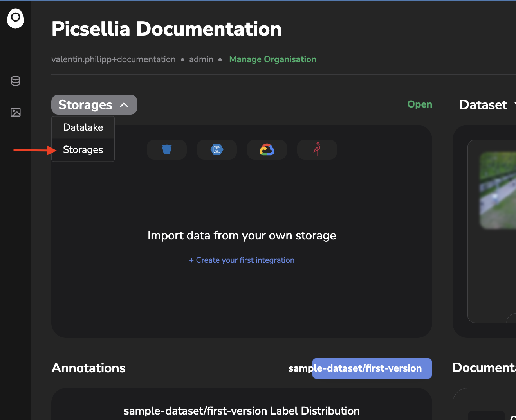
Task: Open the blurred dataset thumbnail image
Action: [498, 190]
